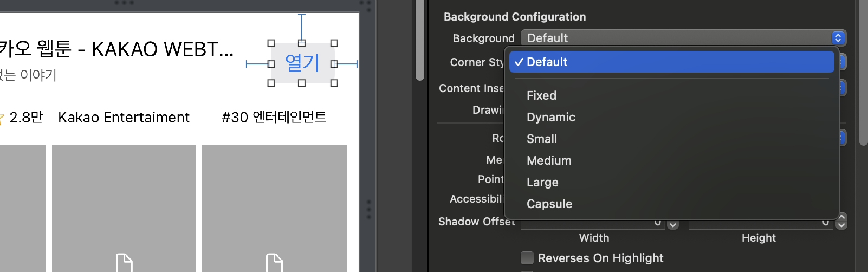Select the #30 엔터테인먼트 label
Viewport: 868px width, 272px height.
point(274,117)
